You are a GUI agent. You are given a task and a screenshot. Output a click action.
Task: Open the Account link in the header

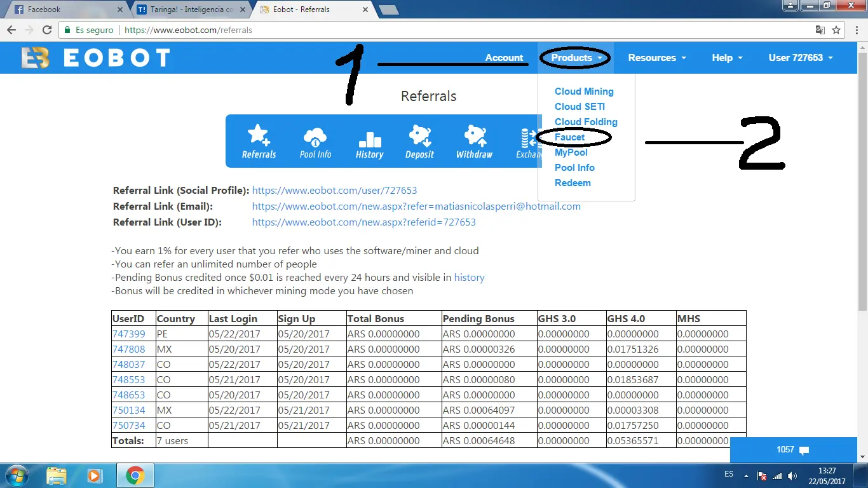(x=504, y=58)
